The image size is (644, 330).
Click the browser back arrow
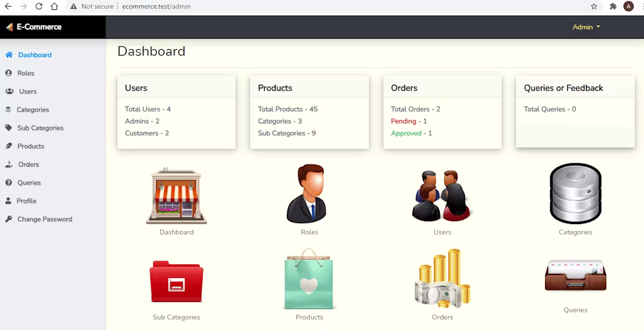[8, 6]
